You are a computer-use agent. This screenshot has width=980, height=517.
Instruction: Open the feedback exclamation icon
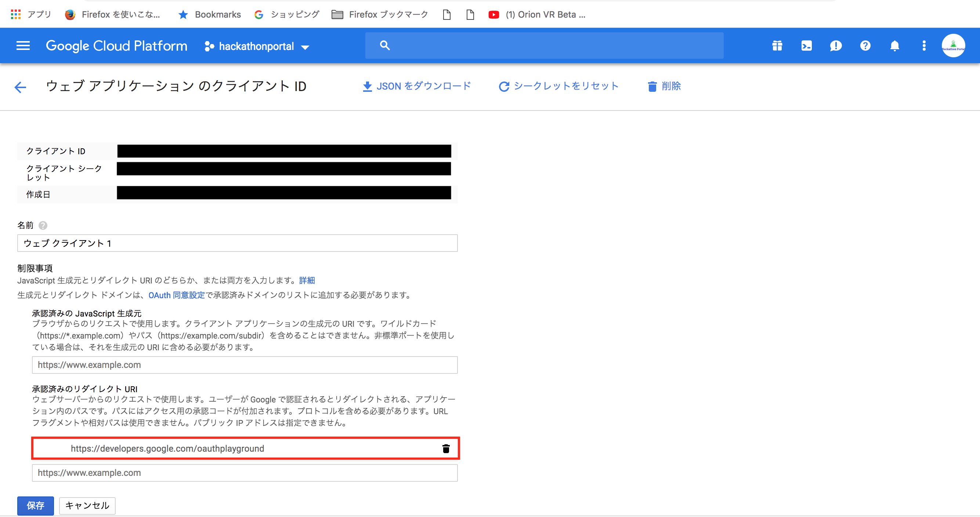(836, 46)
